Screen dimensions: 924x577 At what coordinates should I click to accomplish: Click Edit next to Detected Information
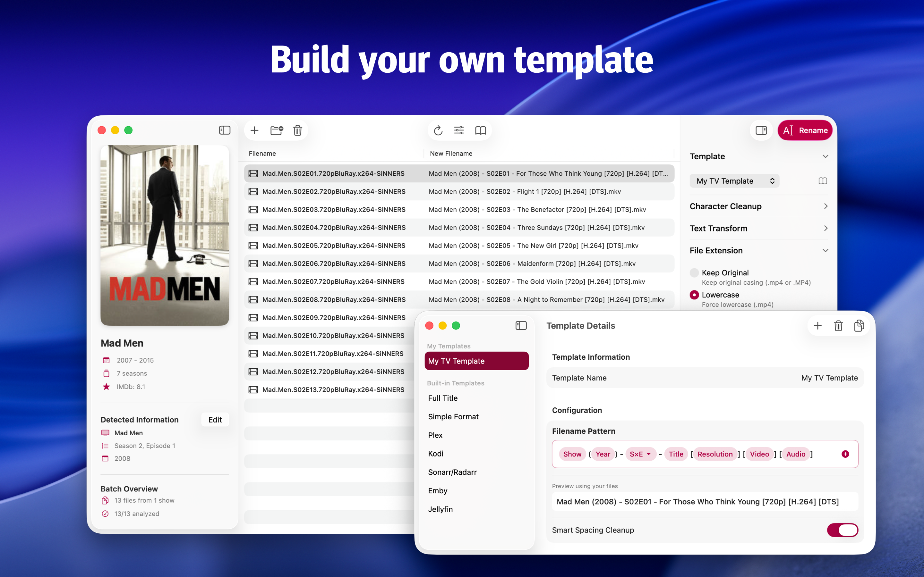coord(215,420)
